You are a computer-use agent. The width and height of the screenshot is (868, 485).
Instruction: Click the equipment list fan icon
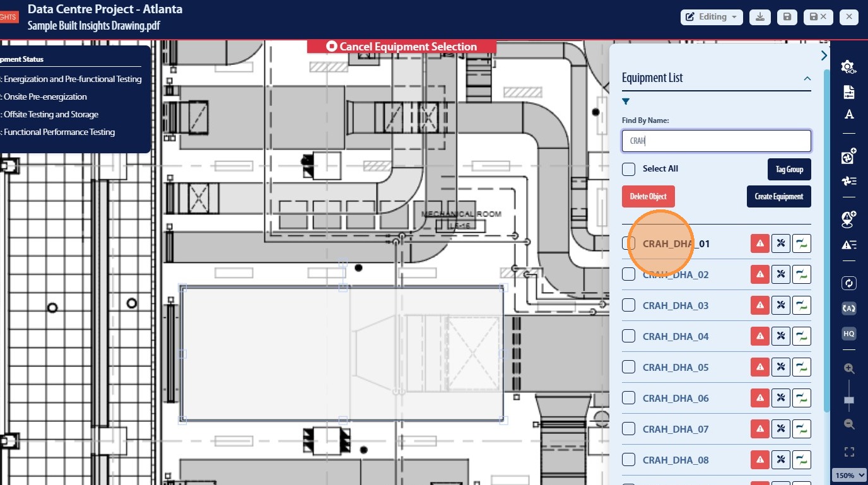point(849,181)
